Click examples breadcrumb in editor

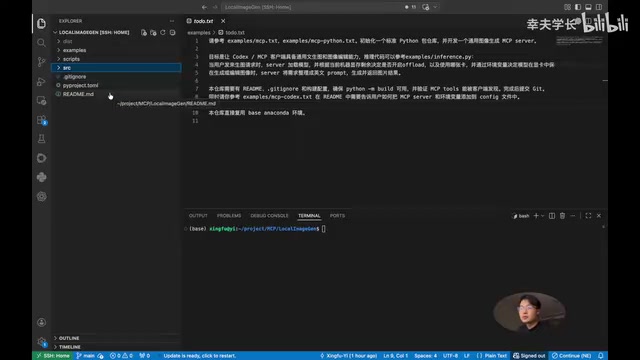[x=199, y=32]
